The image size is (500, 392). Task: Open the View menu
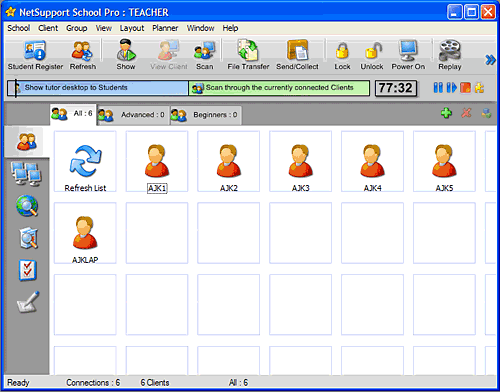pos(104,28)
